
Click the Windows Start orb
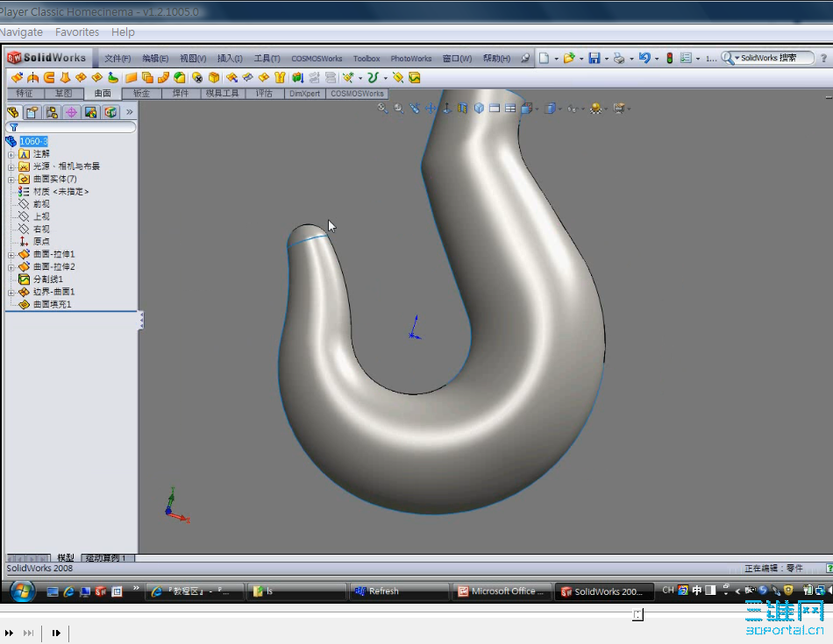point(22,591)
